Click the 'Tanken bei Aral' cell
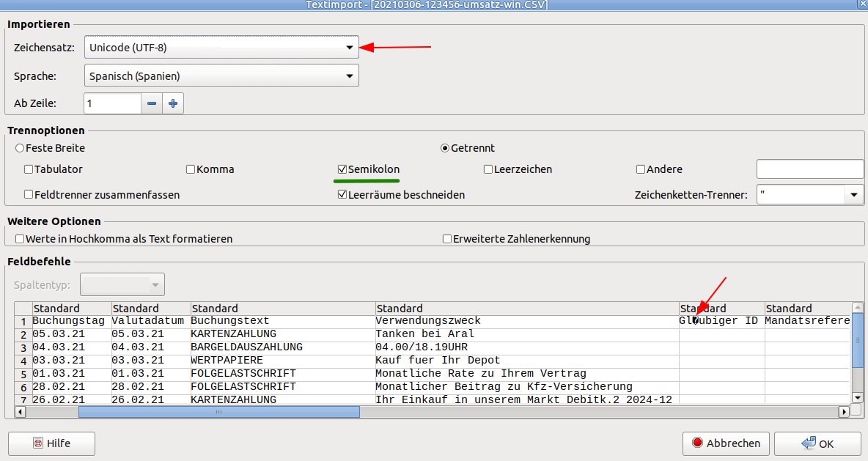 point(527,334)
